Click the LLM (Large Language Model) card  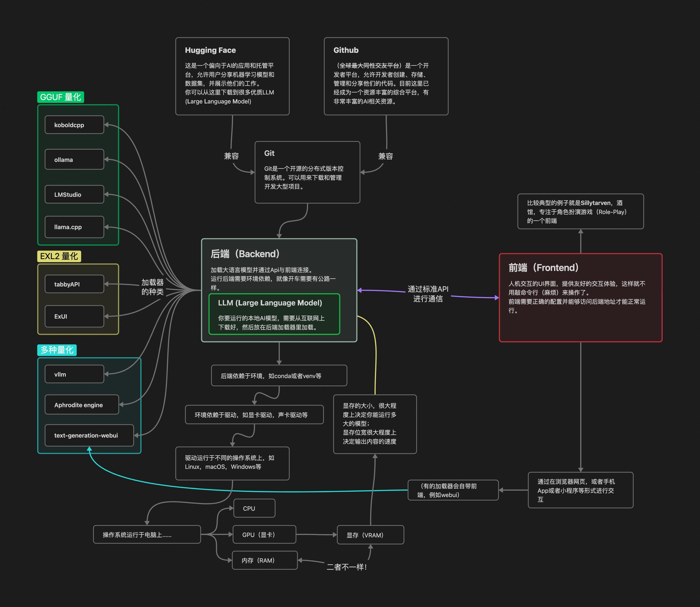pos(275,314)
